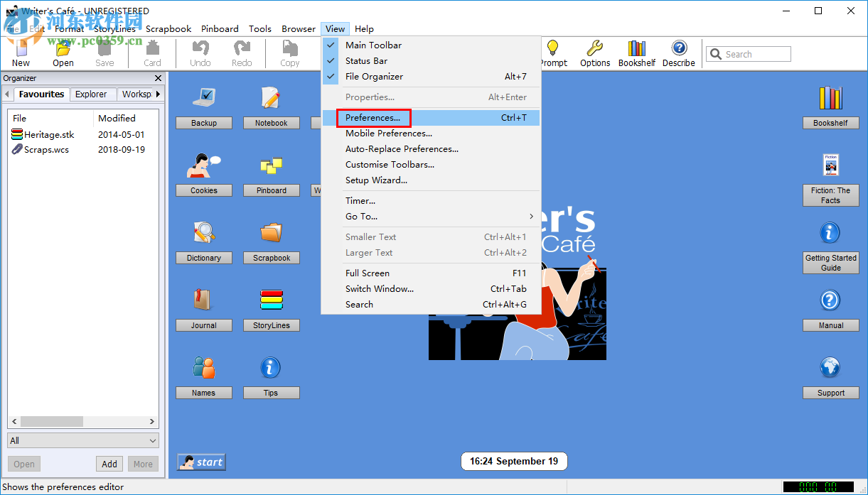Viewport: 868px width, 495px height.
Task: Launch the StoryLines desktop icon
Action: tap(271, 300)
